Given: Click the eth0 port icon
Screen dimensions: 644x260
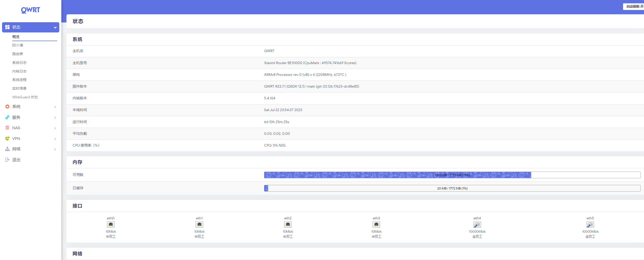Looking at the screenshot, I should [111, 224].
